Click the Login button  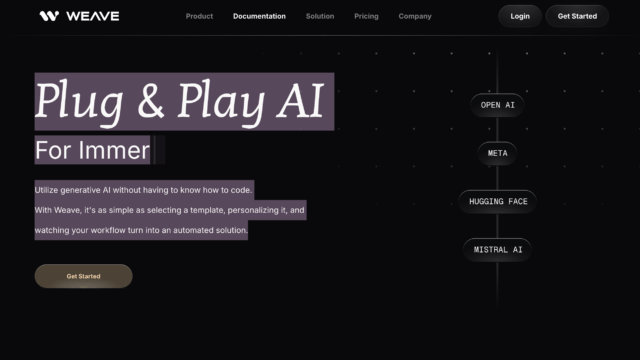(x=520, y=16)
